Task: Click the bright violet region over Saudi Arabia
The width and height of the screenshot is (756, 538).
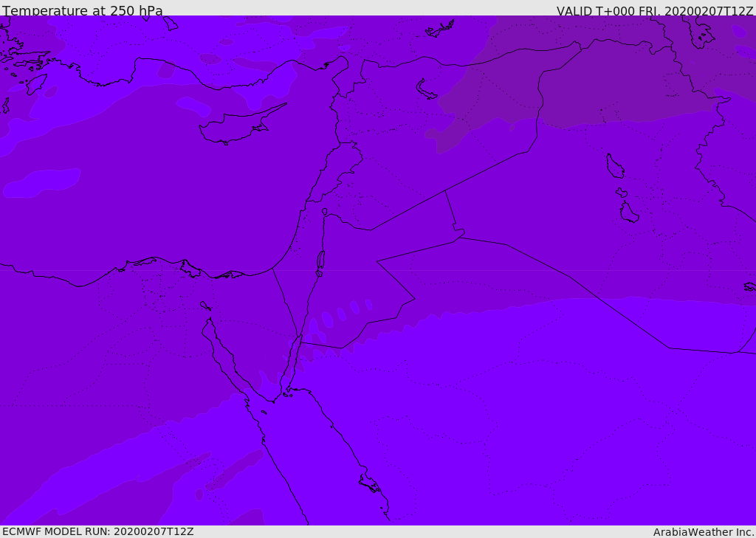Action: point(530,410)
